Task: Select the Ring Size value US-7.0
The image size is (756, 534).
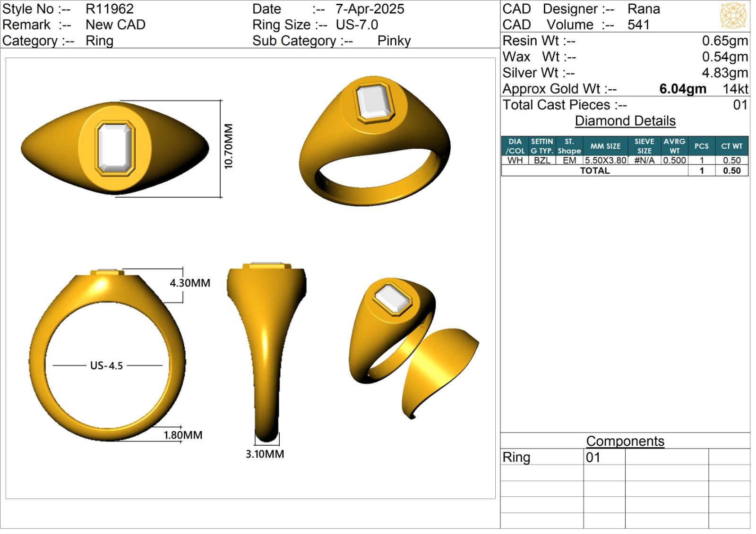Action: [x=357, y=25]
